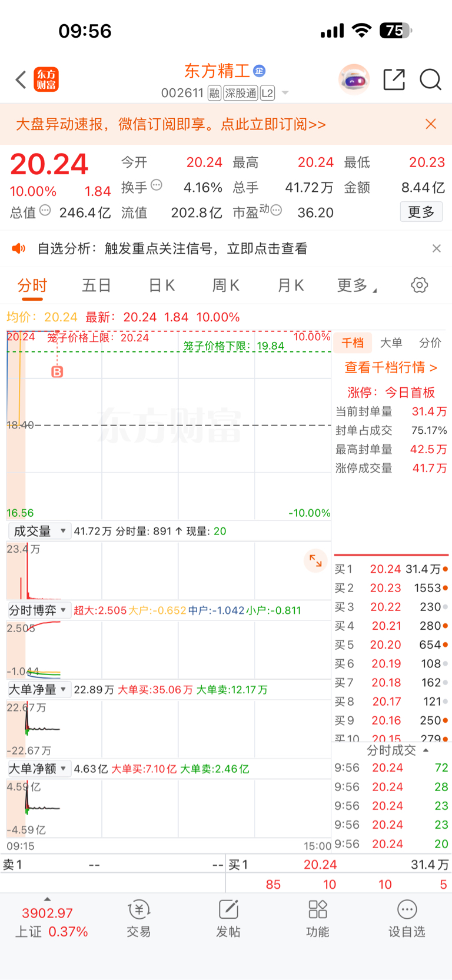
Task: Open search with magnifier icon
Action: click(430, 79)
